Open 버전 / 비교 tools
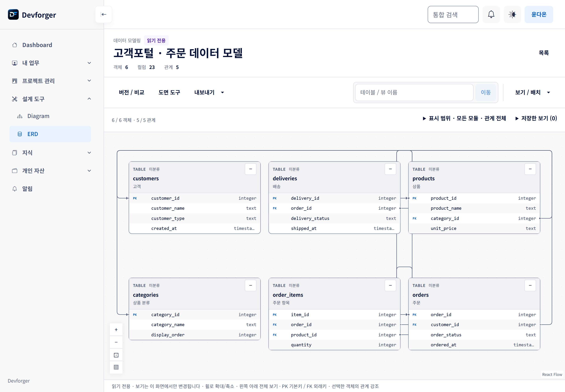 [x=131, y=92]
